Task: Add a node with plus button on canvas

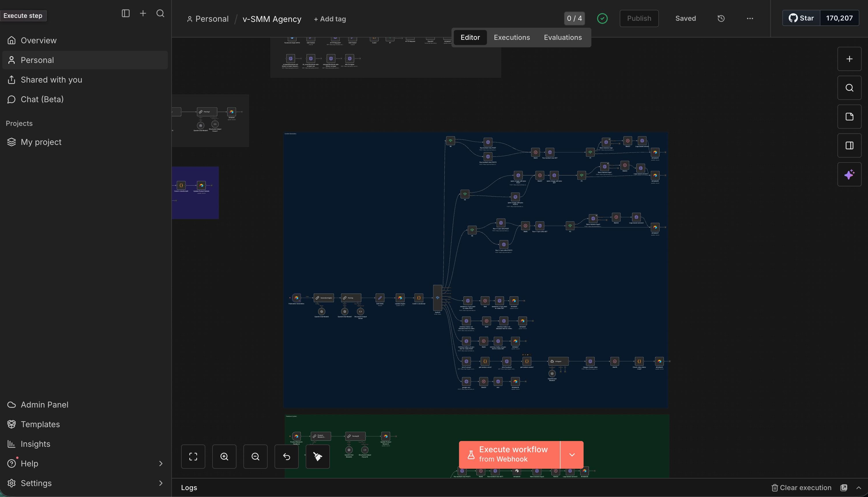Action: point(849,59)
